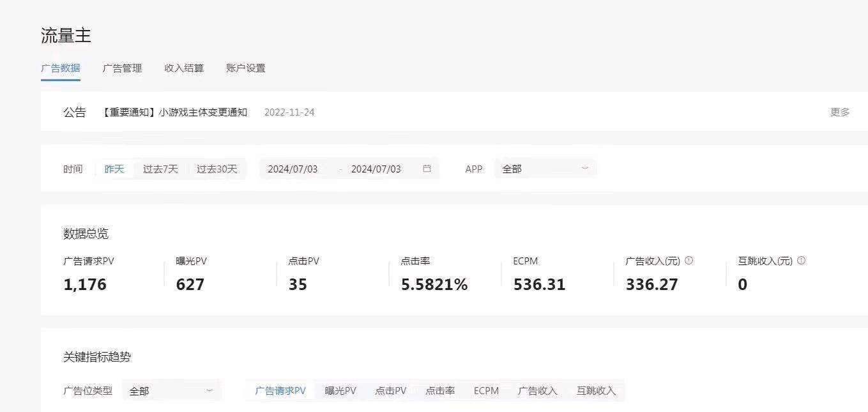Image resolution: width=868 pixels, height=412 pixels.
Task: View 点击率 trend in key indicators
Action: pyautogui.click(x=439, y=390)
